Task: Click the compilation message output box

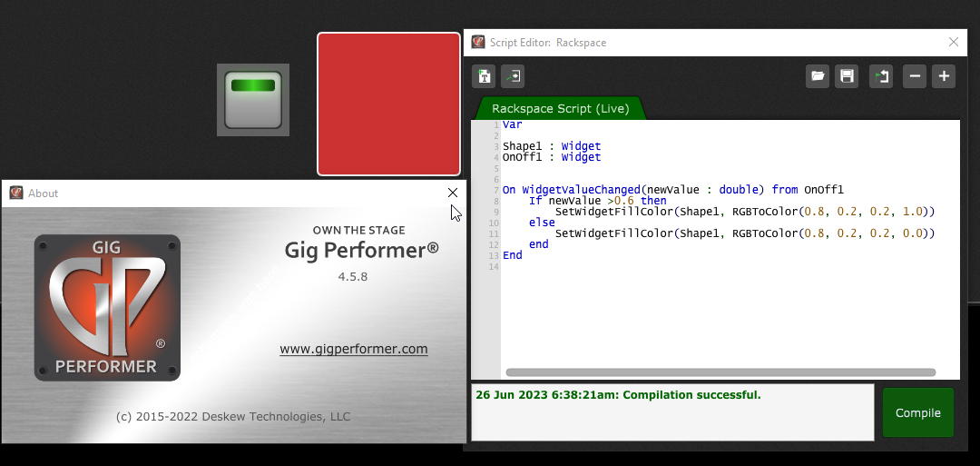Action: point(671,412)
